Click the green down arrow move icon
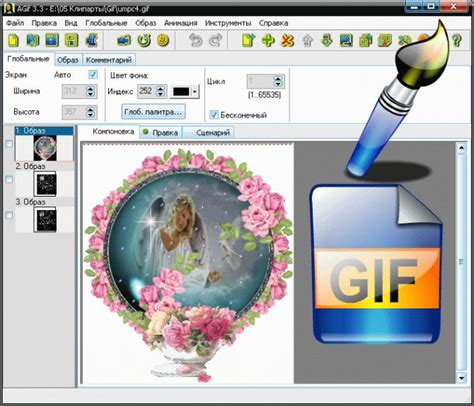This screenshot has height=406, width=474. (x=327, y=40)
